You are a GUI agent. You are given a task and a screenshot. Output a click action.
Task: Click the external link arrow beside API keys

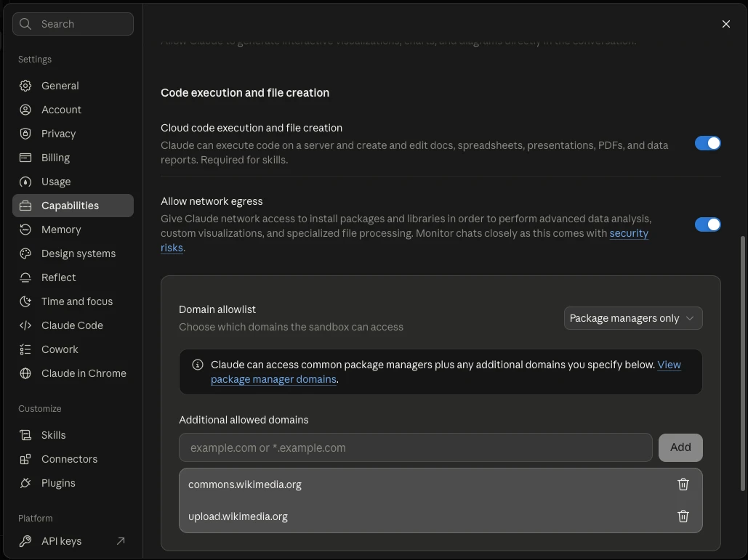click(121, 541)
